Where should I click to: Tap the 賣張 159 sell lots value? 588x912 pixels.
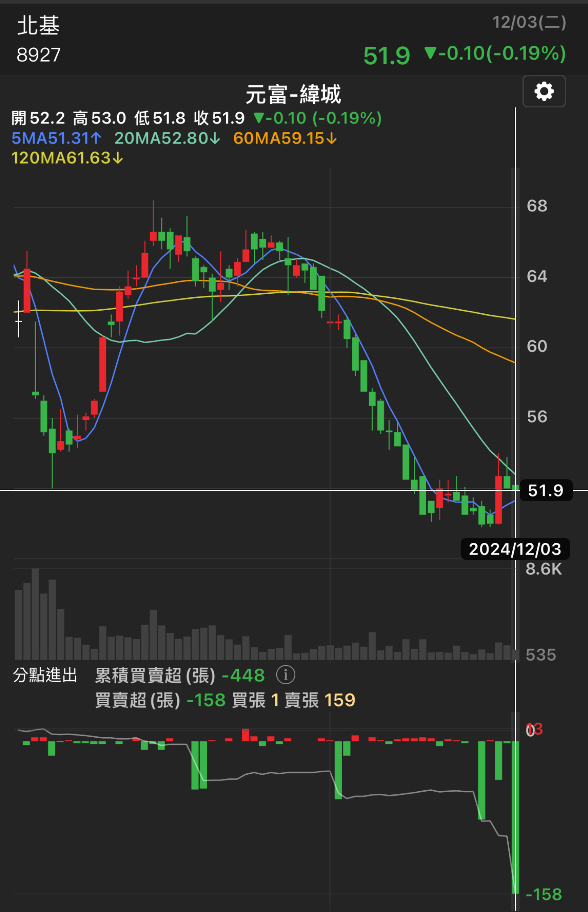coord(320,700)
